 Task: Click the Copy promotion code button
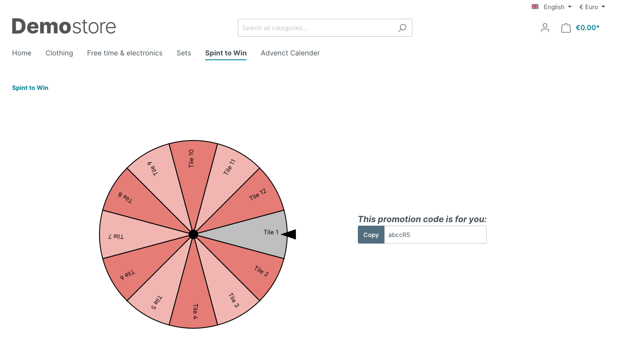pos(371,235)
